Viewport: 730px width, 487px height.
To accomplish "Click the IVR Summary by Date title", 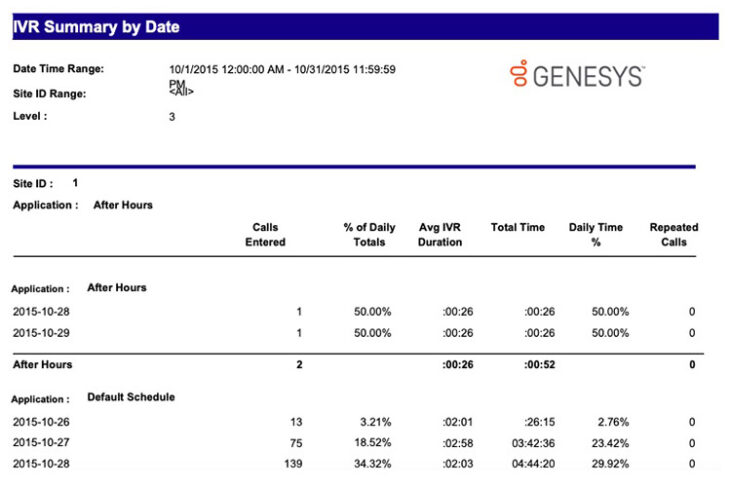I will [97, 28].
